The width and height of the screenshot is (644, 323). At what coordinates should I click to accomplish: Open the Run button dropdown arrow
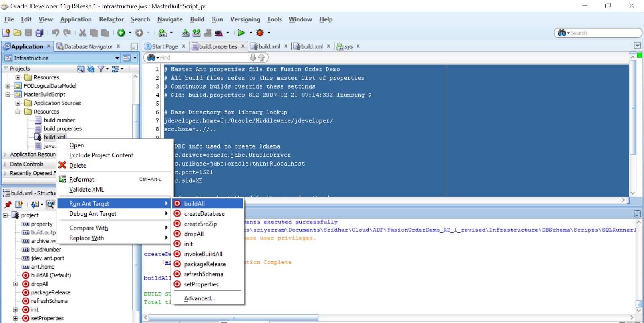[250, 33]
